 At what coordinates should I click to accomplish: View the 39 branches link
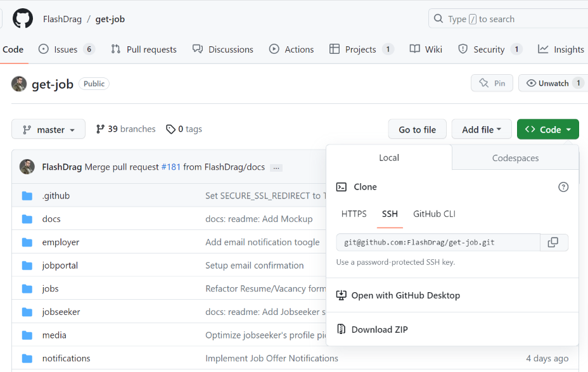125,129
